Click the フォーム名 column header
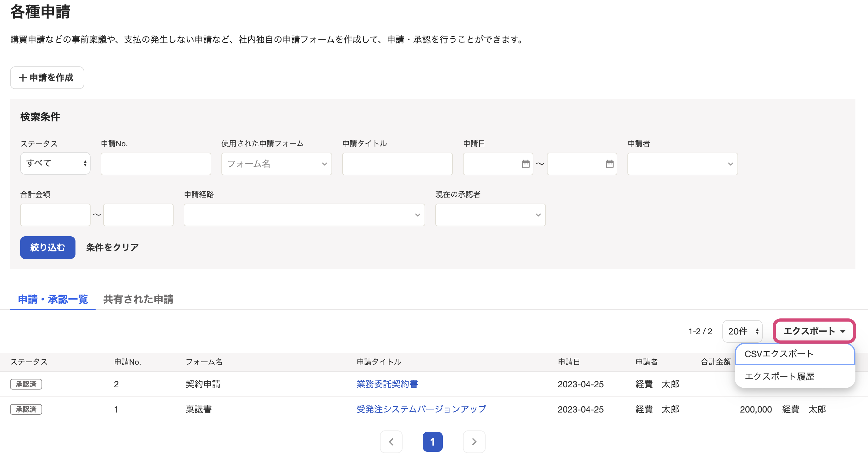Image resolution: width=868 pixels, height=455 pixels. coord(204,362)
